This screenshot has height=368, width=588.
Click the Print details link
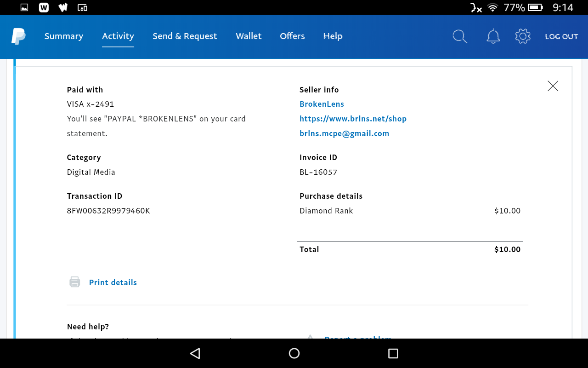(113, 282)
